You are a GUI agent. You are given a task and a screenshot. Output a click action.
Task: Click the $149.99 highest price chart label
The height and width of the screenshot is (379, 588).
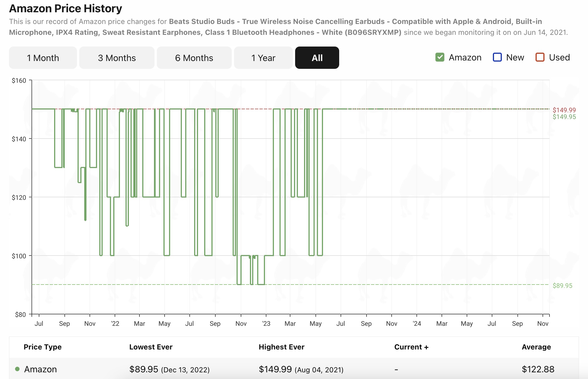[x=564, y=110]
